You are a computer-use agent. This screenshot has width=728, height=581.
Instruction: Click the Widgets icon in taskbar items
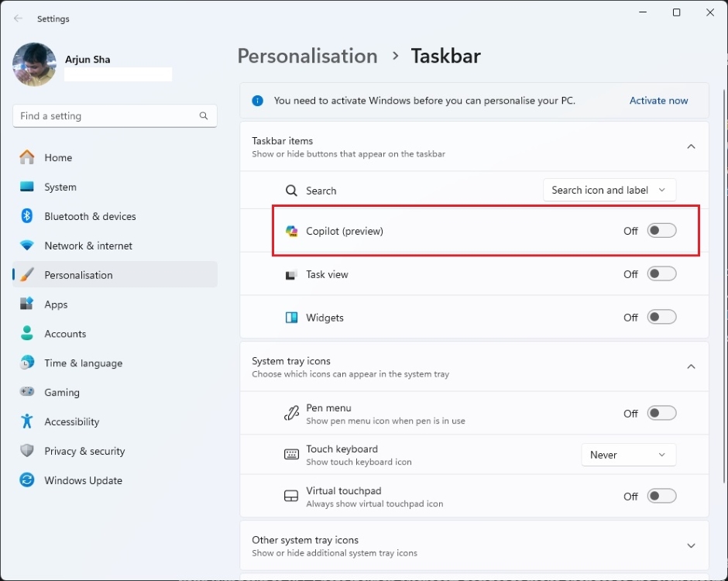(x=292, y=317)
